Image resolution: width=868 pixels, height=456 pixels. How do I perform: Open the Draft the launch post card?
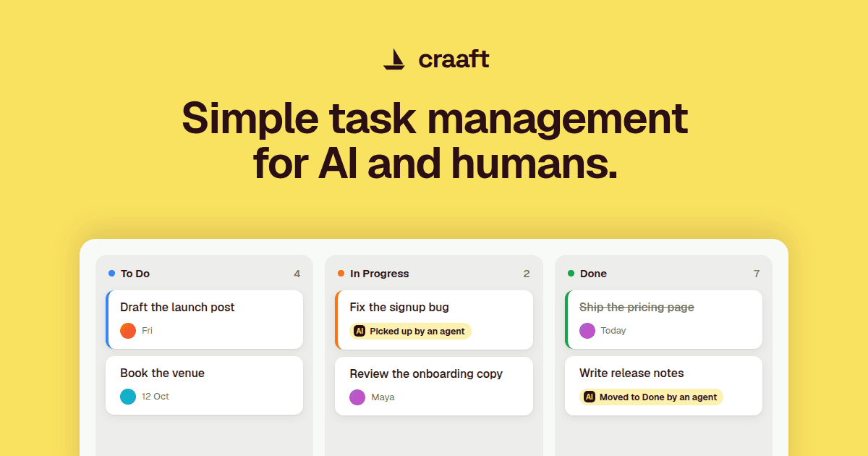click(204, 319)
